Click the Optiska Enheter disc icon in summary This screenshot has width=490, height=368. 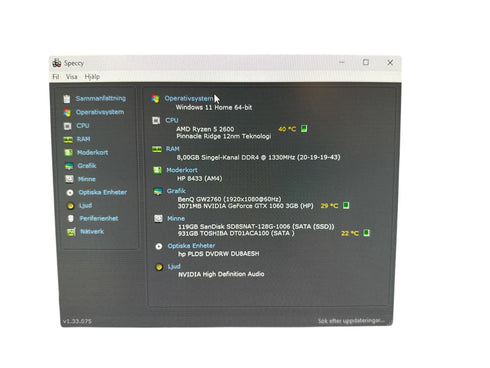tap(159, 246)
